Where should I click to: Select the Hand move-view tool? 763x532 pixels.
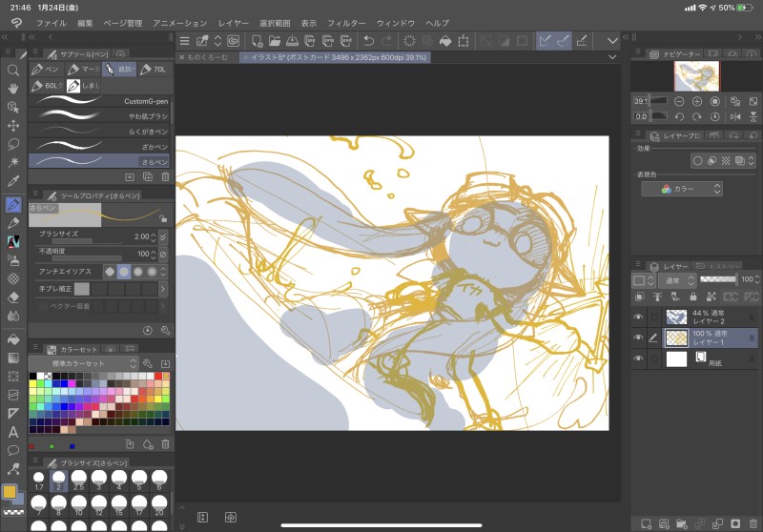(x=13, y=89)
